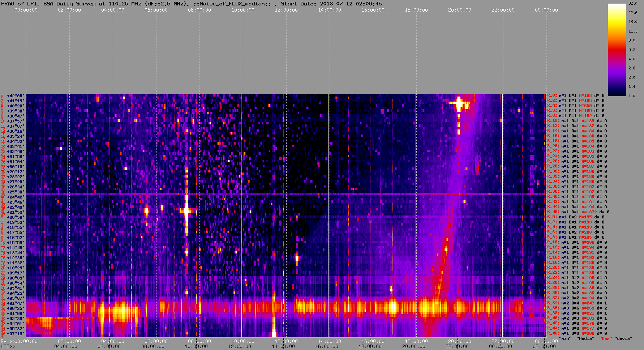Click the +21°52' declination label
The width and height of the screenshot is (644, 350).
16,212
